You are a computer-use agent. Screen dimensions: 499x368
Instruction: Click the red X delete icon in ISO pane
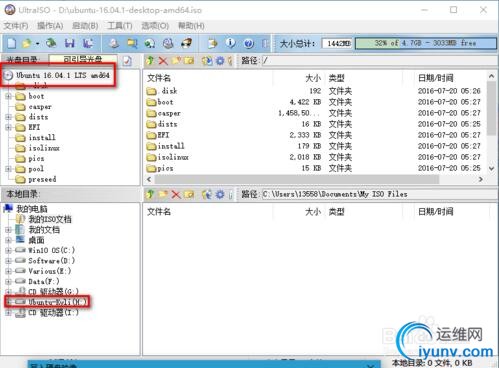163,61
